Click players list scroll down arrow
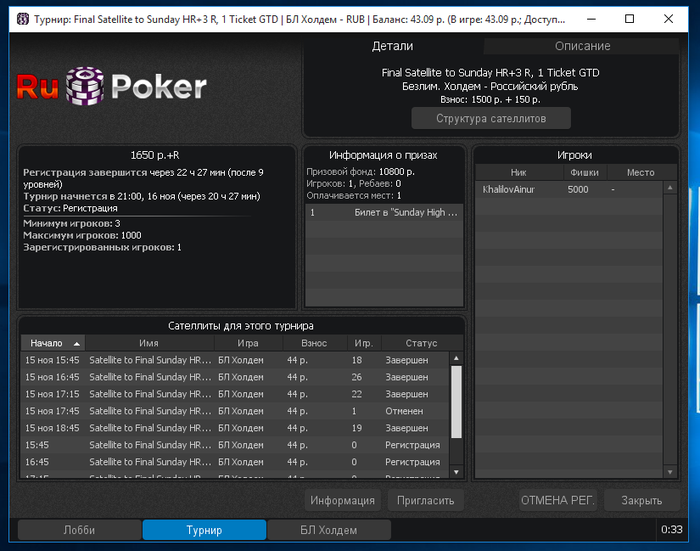The image size is (700, 551). 670,472
